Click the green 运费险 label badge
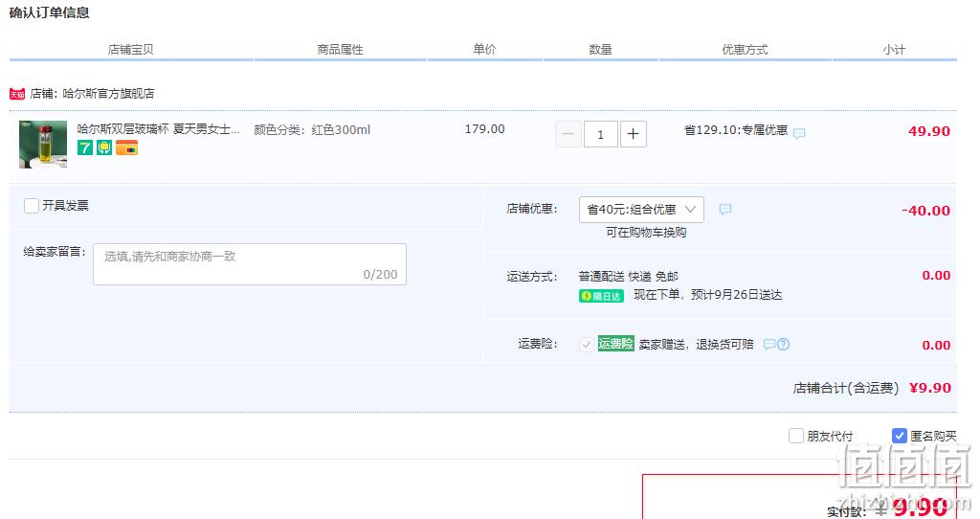 tap(615, 344)
